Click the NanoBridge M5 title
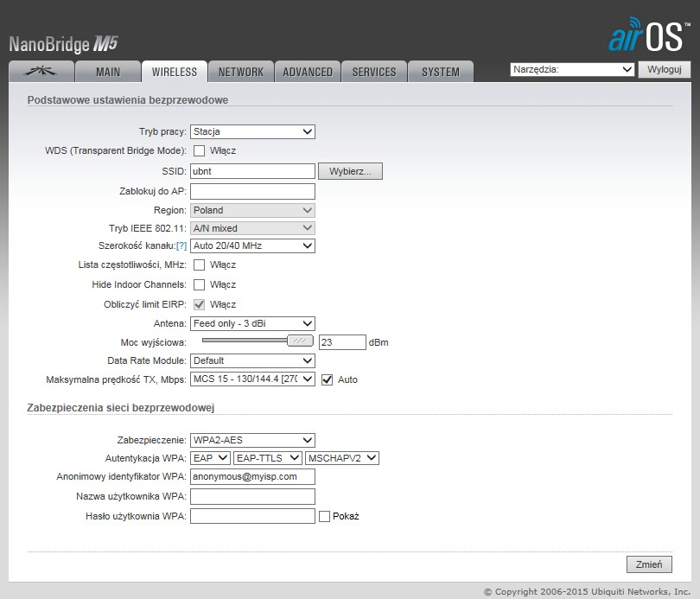Screen dimensions: 700x599 (63, 44)
